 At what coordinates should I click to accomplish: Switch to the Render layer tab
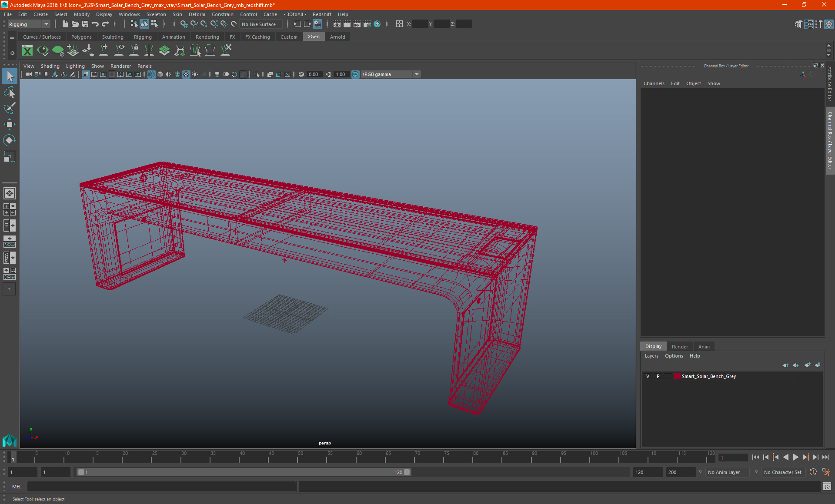click(x=680, y=347)
